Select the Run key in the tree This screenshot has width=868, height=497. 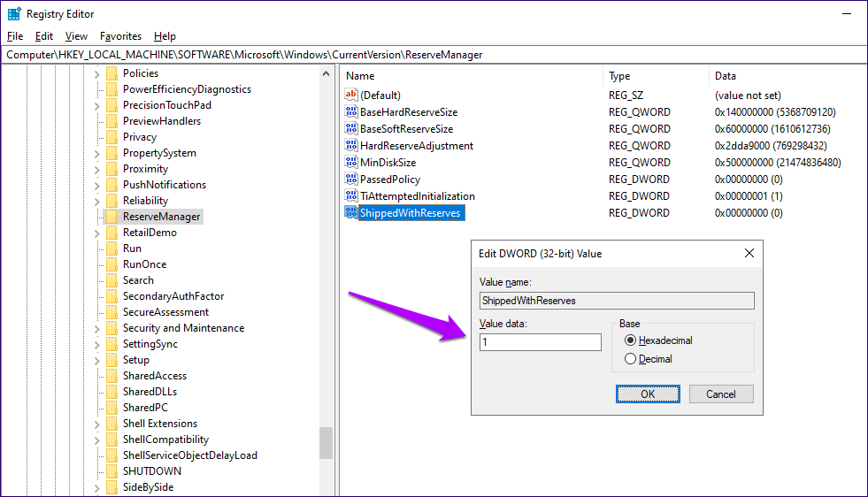132,248
